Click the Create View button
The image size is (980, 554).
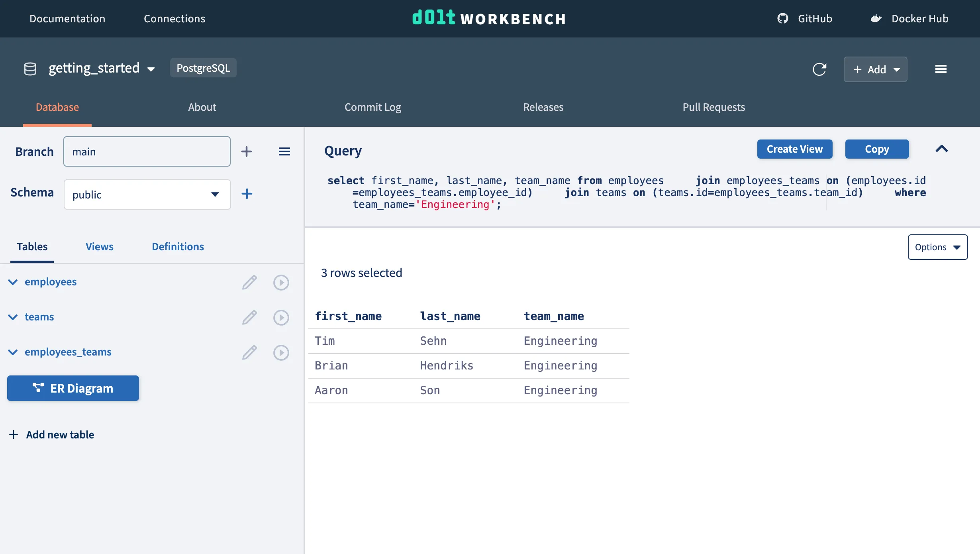pyautogui.click(x=794, y=149)
